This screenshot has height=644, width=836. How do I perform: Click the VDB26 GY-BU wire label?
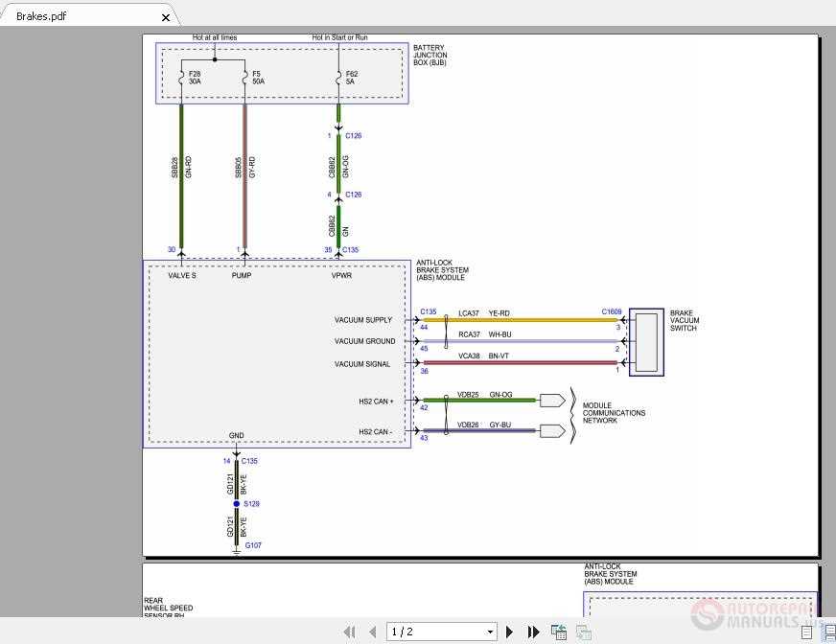pyautogui.click(x=484, y=425)
